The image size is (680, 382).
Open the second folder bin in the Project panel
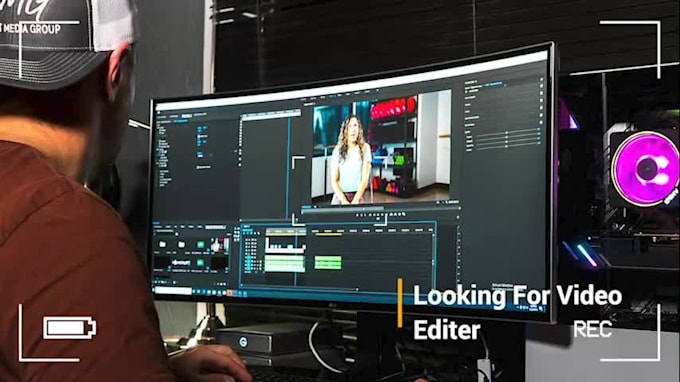[182, 245]
